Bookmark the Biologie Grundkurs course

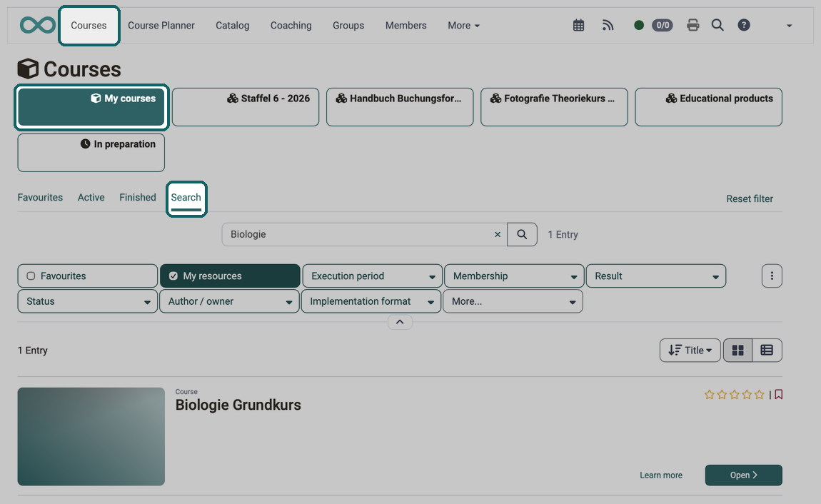(779, 394)
